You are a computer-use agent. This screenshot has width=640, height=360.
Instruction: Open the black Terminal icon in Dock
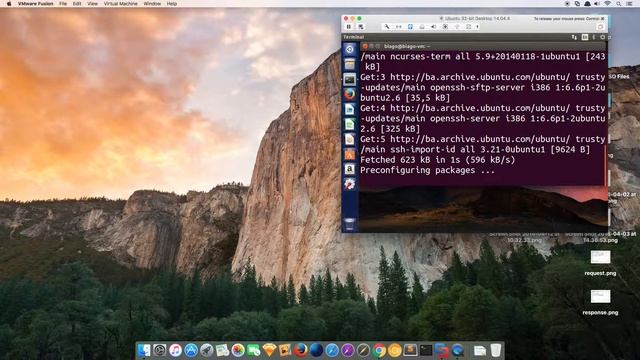click(426, 350)
